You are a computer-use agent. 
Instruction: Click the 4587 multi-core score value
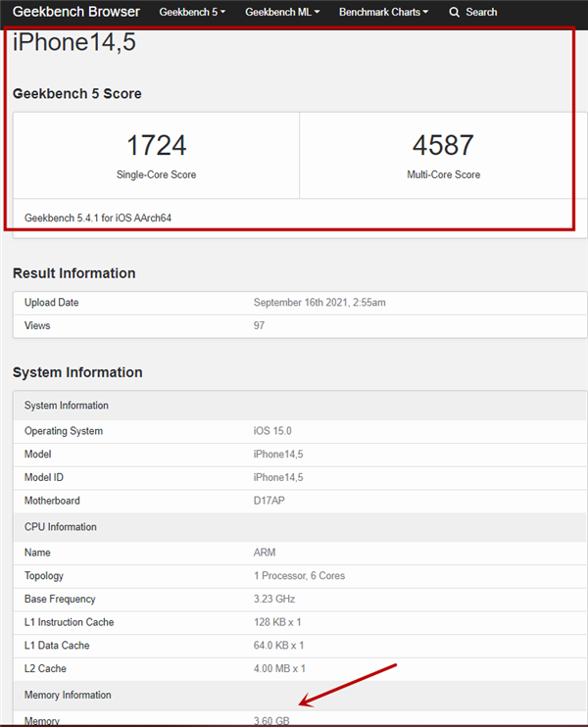[x=443, y=145]
